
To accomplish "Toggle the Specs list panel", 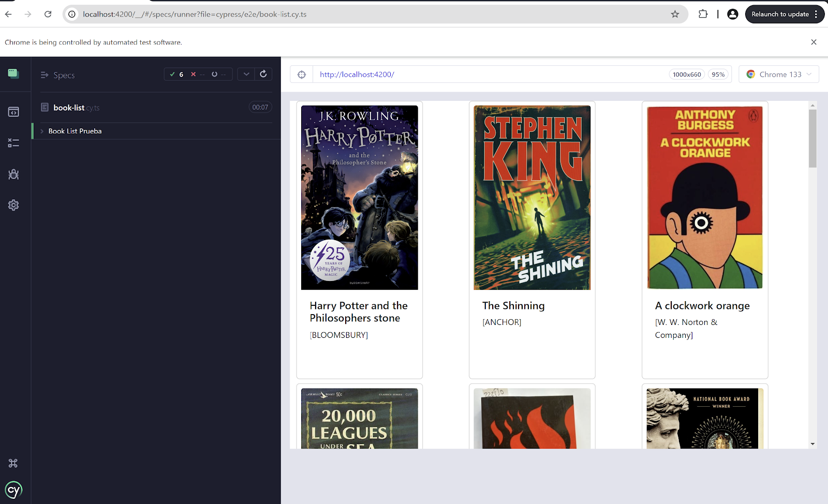I will coord(45,75).
